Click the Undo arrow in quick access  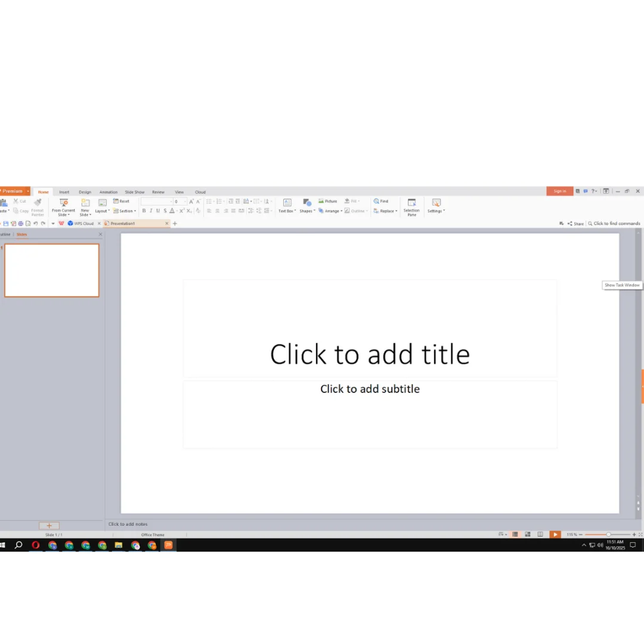tap(35, 224)
